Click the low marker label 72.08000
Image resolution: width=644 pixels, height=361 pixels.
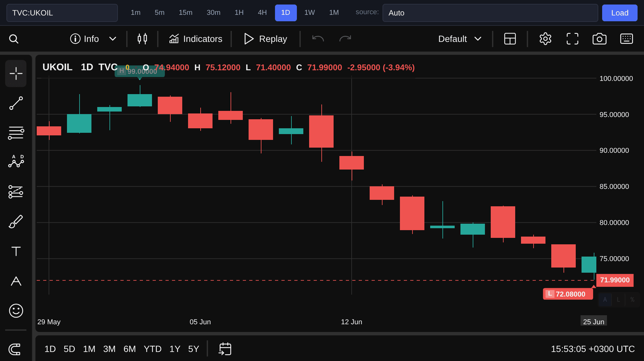pyautogui.click(x=568, y=294)
